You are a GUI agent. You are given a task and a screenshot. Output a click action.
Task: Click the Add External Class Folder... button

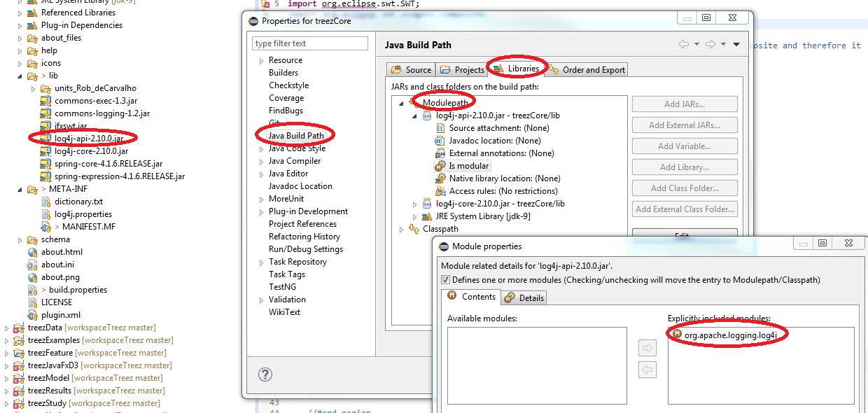coord(685,209)
